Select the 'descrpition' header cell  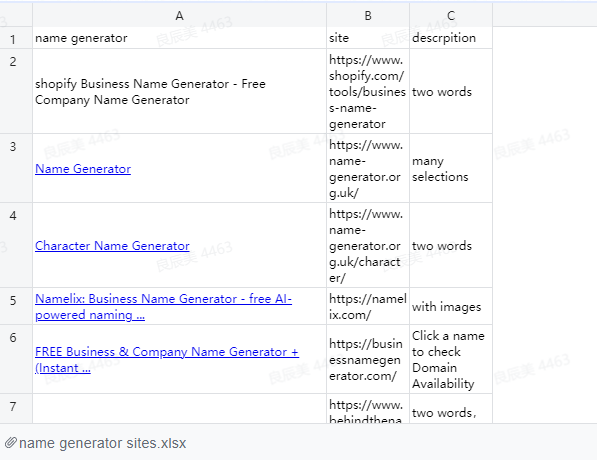pyautogui.click(x=451, y=38)
